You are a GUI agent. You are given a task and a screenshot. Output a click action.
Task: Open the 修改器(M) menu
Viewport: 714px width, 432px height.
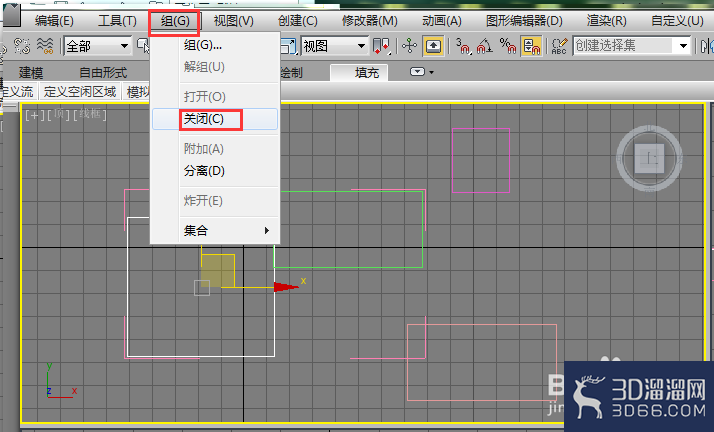pos(369,21)
